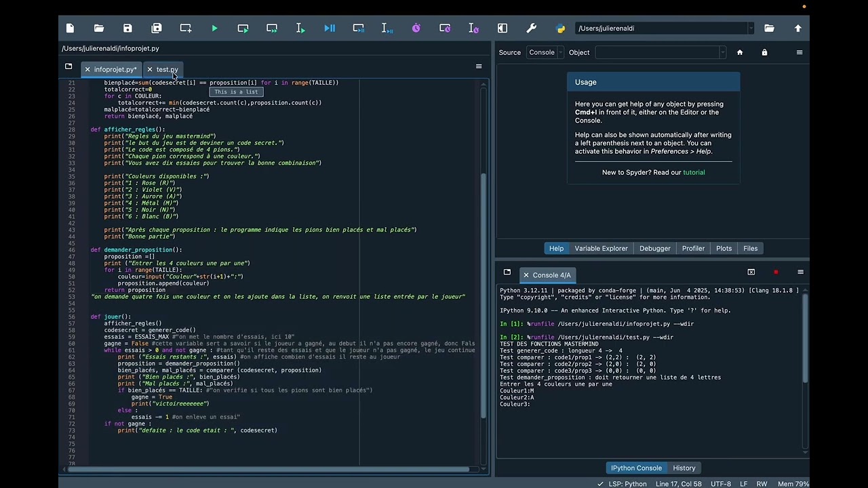Expand the Object combo box arrow
This screenshot has height=488, width=868.
click(x=722, y=52)
